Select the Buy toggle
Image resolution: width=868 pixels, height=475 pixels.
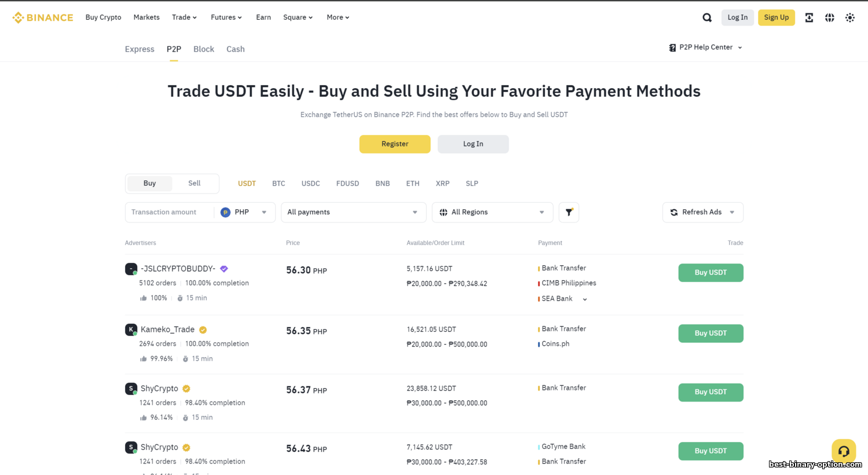pyautogui.click(x=149, y=183)
